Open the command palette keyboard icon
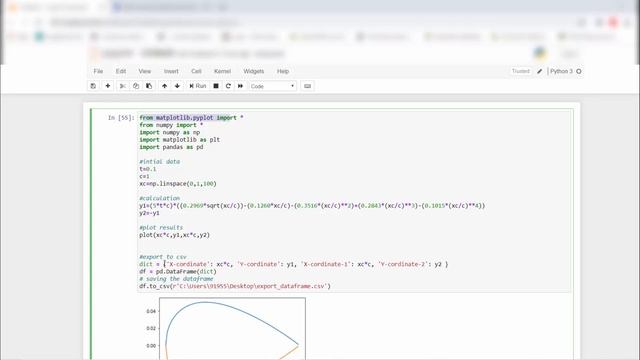The width and height of the screenshot is (640, 360). (308, 86)
